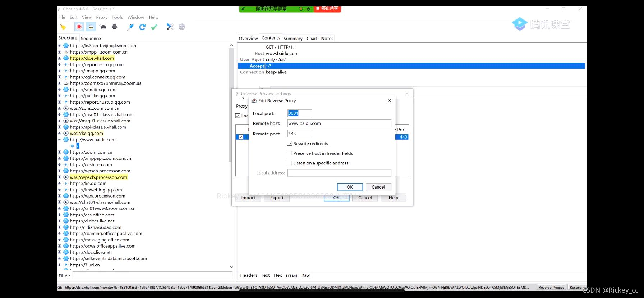Screen dimensions: 644x298
Task: Open Settings via the gear icon
Action: 182,27
